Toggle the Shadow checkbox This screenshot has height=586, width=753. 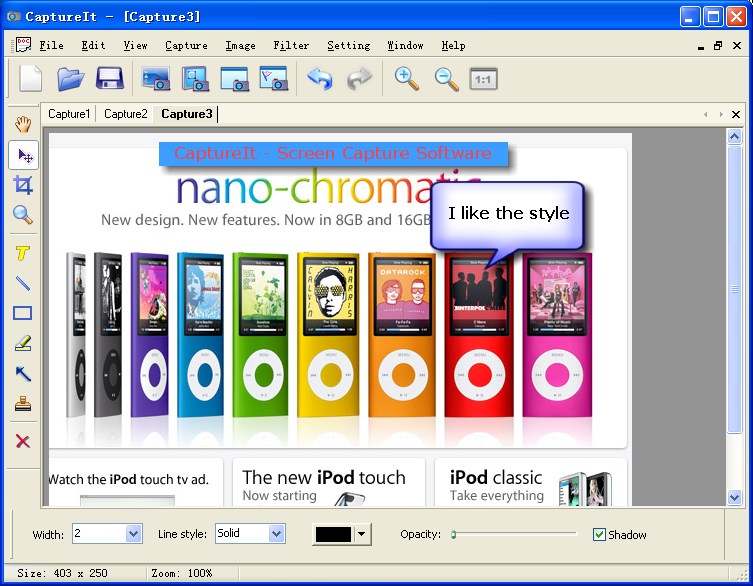pos(599,534)
